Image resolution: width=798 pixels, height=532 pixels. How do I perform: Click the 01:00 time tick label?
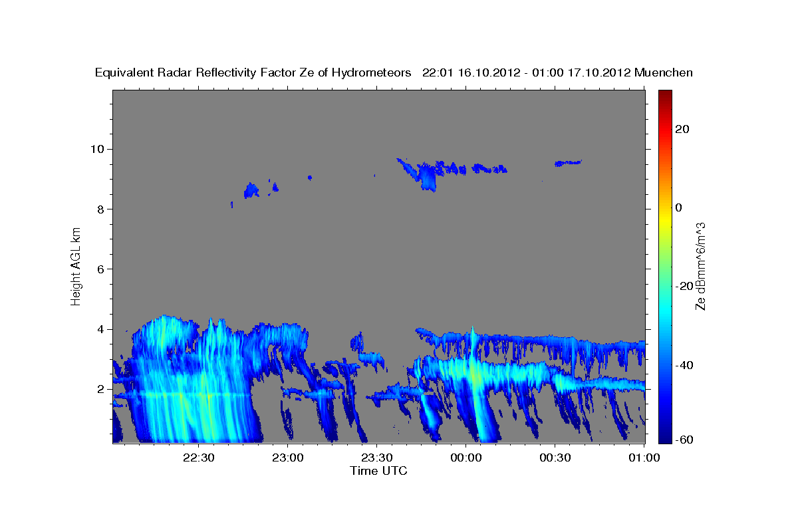pos(644,458)
